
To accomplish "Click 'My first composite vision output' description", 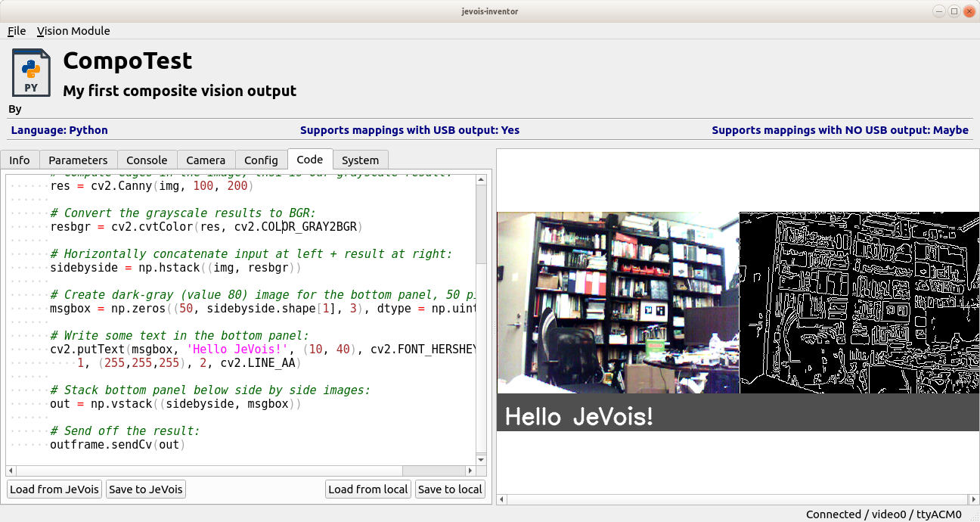I will [x=179, y=91].
